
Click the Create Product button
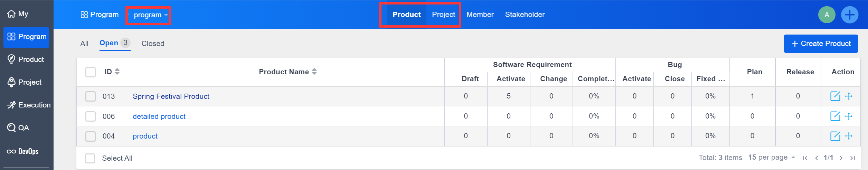pyautogui.click(x=821, y=44)
